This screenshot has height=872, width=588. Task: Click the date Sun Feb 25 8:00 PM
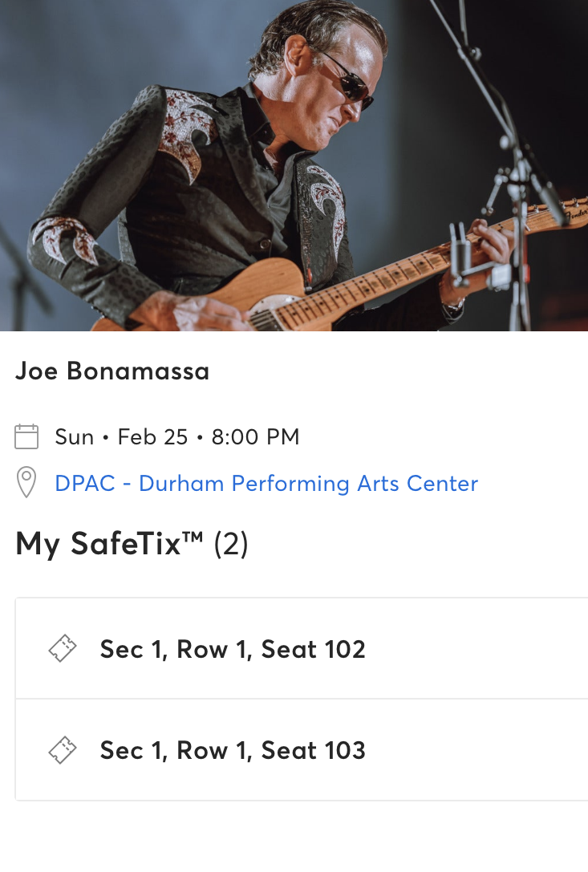coord(176,436)
